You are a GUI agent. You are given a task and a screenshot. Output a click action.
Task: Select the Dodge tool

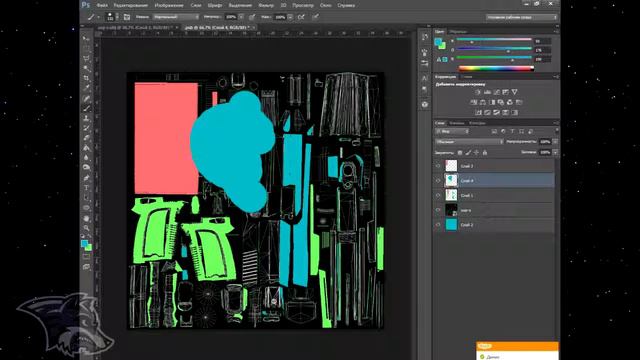tap(86, 167)
